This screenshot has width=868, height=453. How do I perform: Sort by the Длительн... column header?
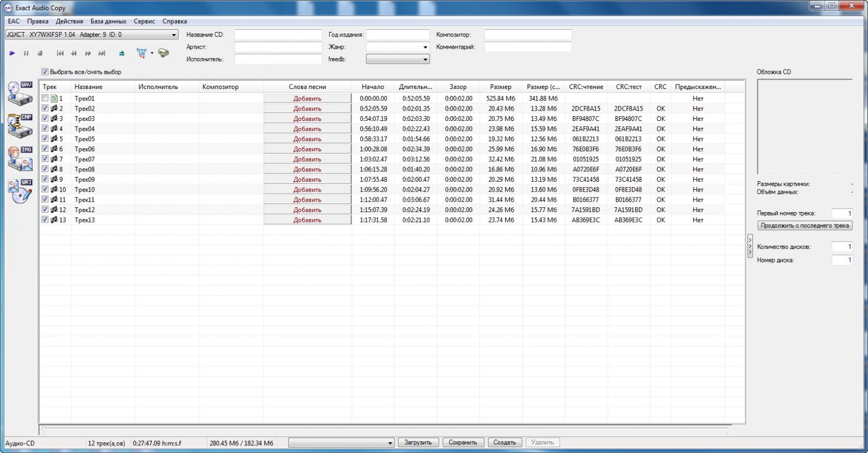pos(416,87)
